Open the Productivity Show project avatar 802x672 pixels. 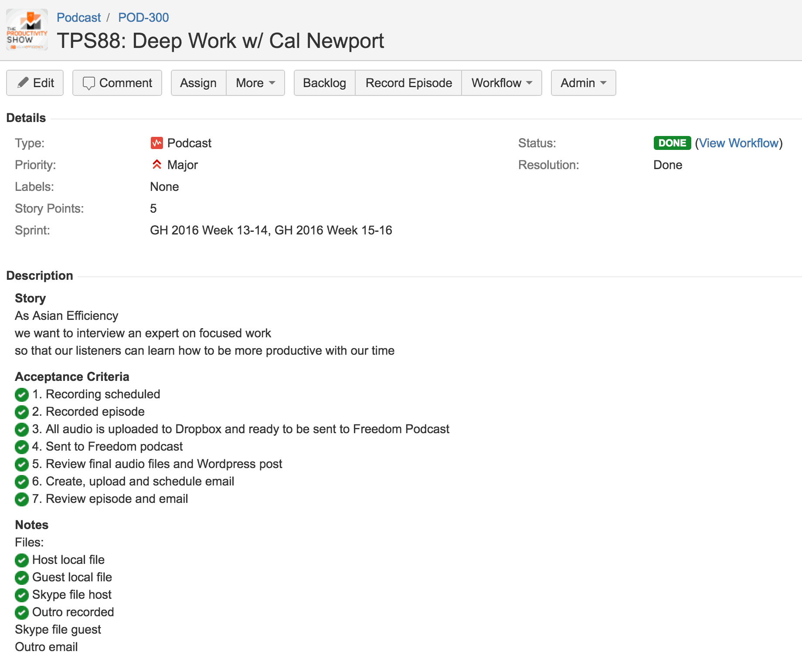27,30
